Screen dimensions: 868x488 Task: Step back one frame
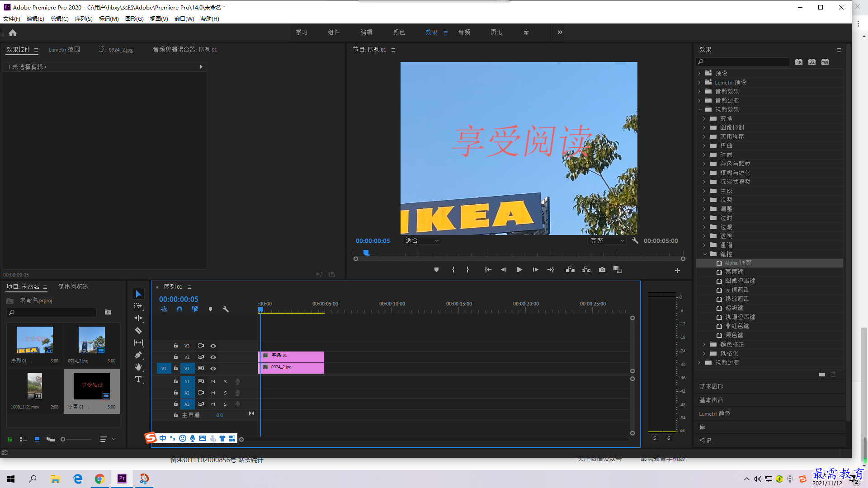click(504, 270)
